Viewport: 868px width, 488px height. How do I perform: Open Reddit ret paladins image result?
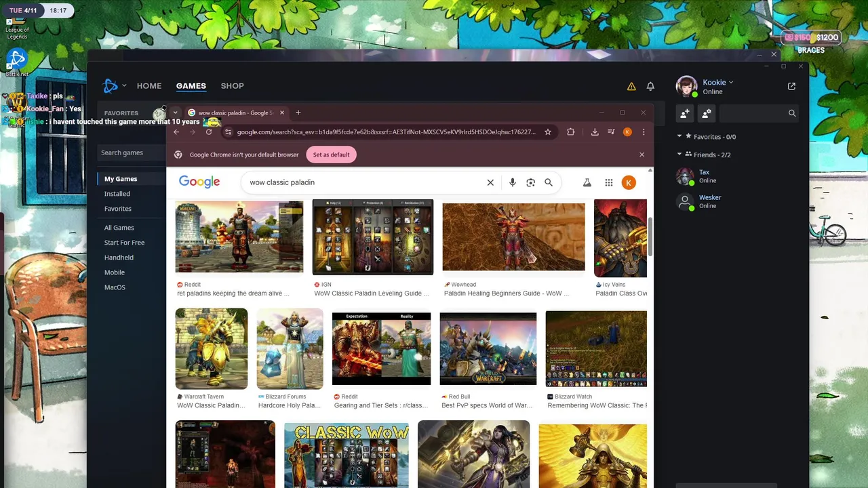(x=239, y=237)
